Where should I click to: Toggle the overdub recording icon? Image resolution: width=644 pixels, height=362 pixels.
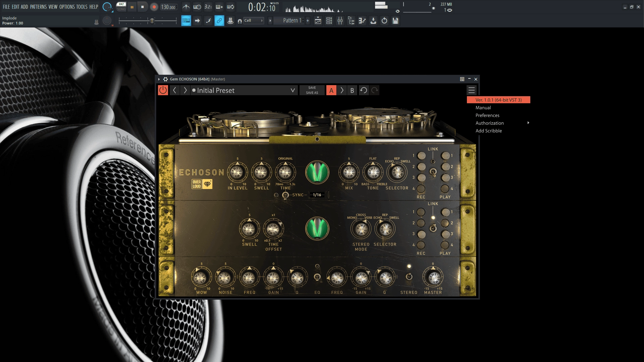tap(219, 7)
